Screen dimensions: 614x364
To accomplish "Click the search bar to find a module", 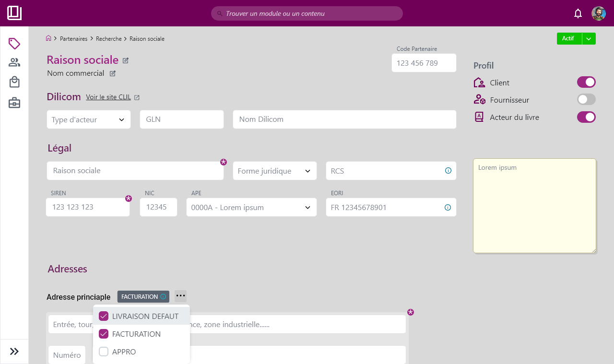I will pos(307,13).
